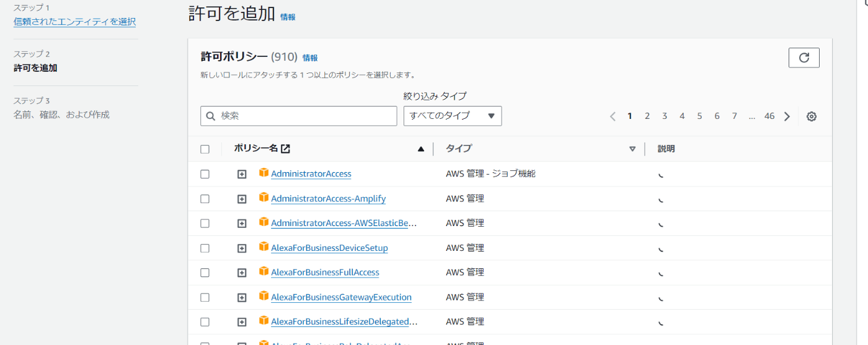The height and width of the screenshot is (345, 868).
Task: Go to page 7 of policies
Action: (734, 116)
